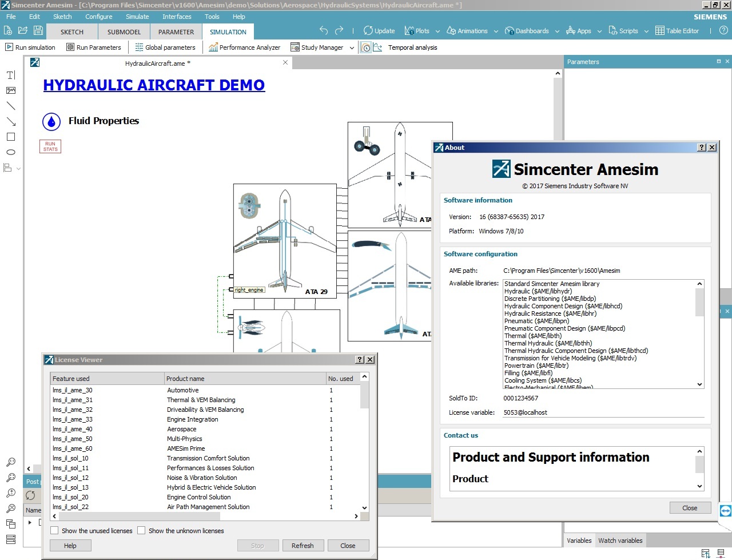This screenshot has height=560, width=732.
Task: Click the TeamViewer side panel icon
Action: 725,510
